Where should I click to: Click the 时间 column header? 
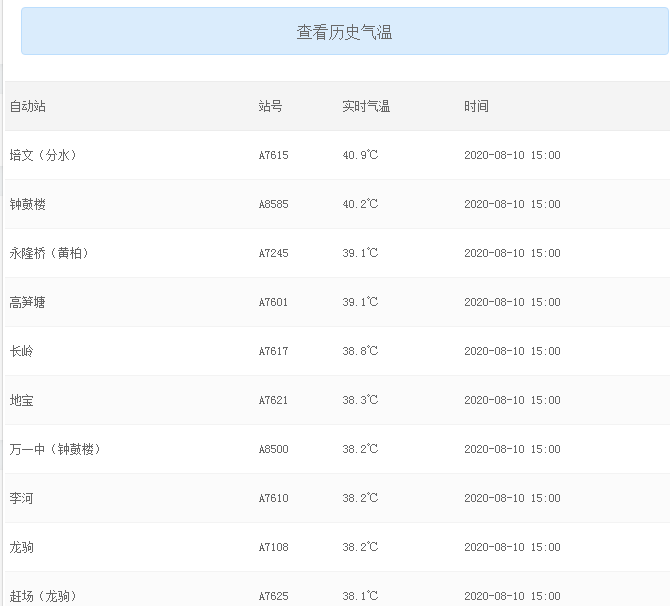coord(476,106)
